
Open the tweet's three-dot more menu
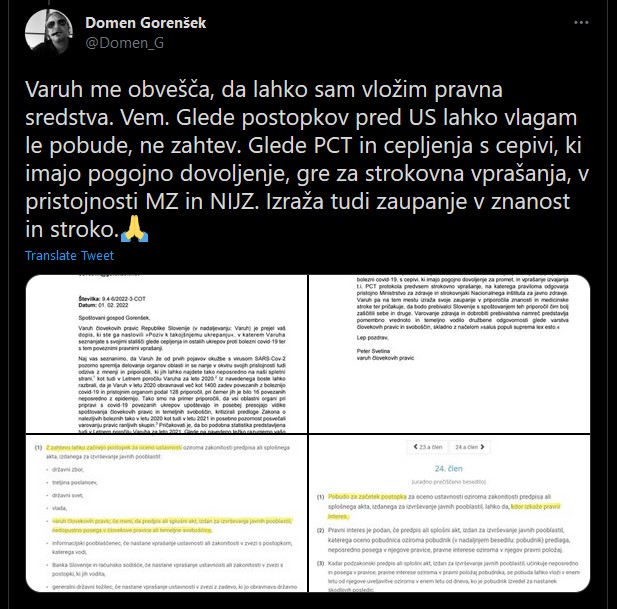[581, 23]
